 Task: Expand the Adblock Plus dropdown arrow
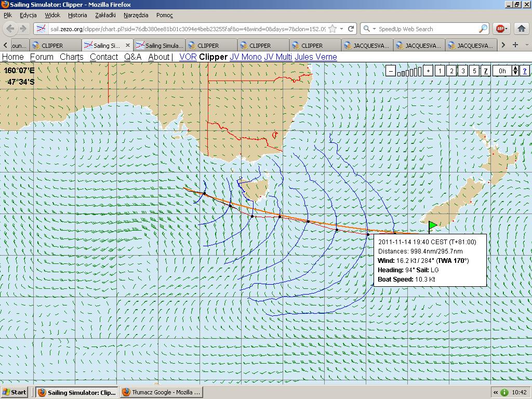508,29
